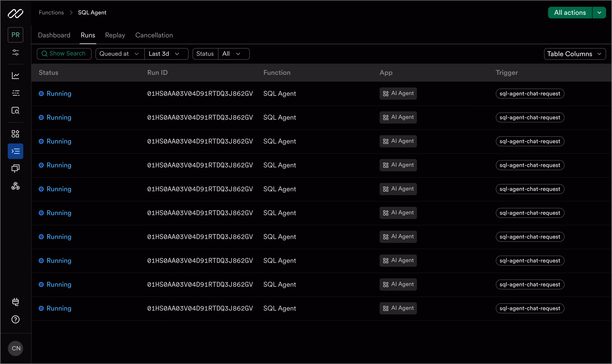Open the runs list icon in sidebar
The width and height of the screenshot is (612, 364).
[x=15, y=93]
